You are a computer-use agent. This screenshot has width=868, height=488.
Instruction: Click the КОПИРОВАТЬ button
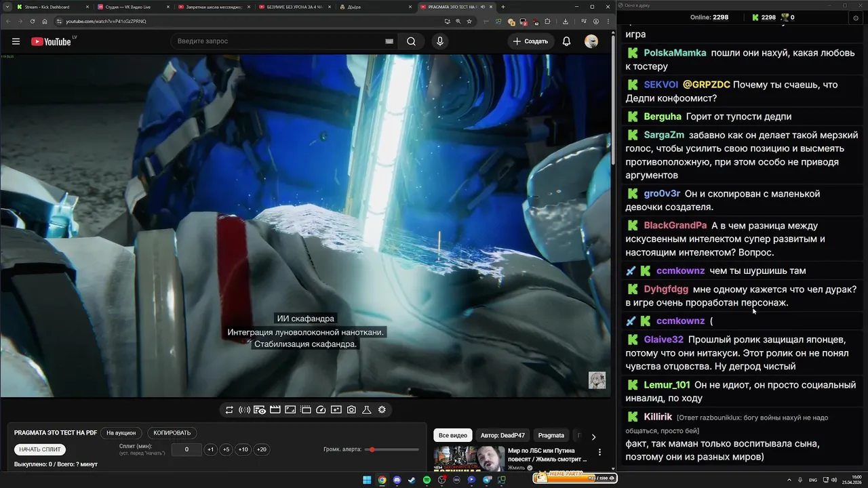pyautogui.click(x=172, y=433)
